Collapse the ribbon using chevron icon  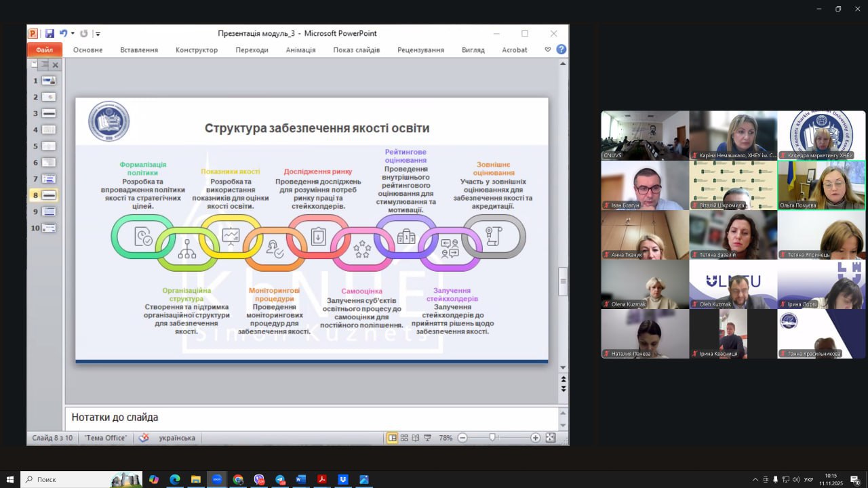click(x=548, y=49)
